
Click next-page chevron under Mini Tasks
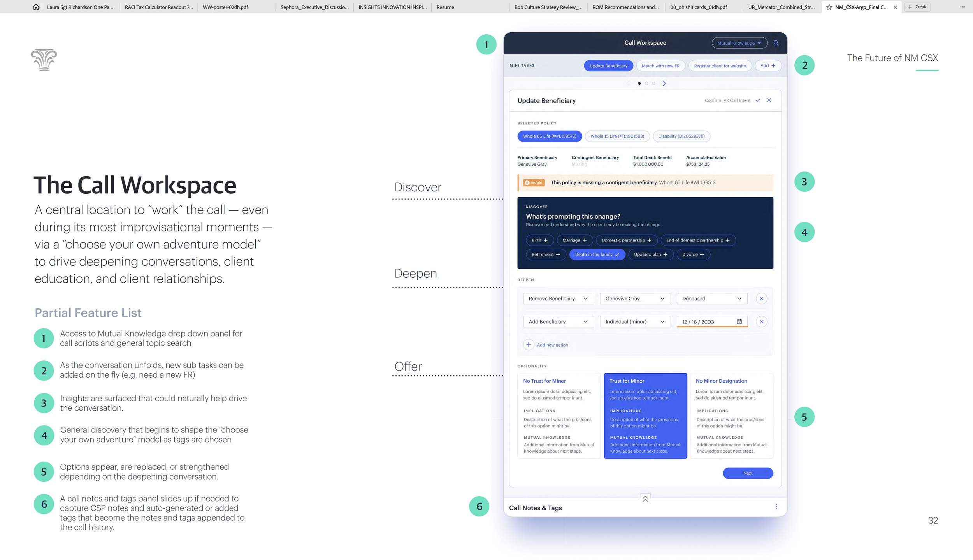pyautogui.click(x=664, y=83)
